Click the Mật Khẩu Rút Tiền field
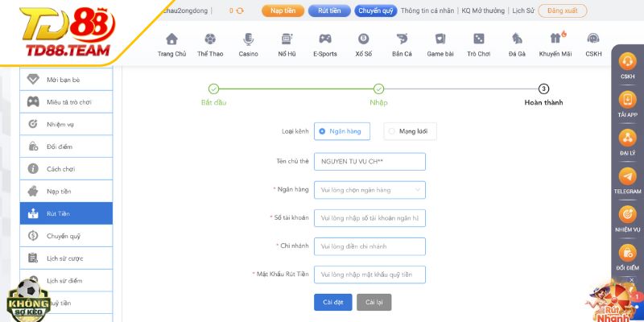 pyautogui.click(x=369, y=275)
